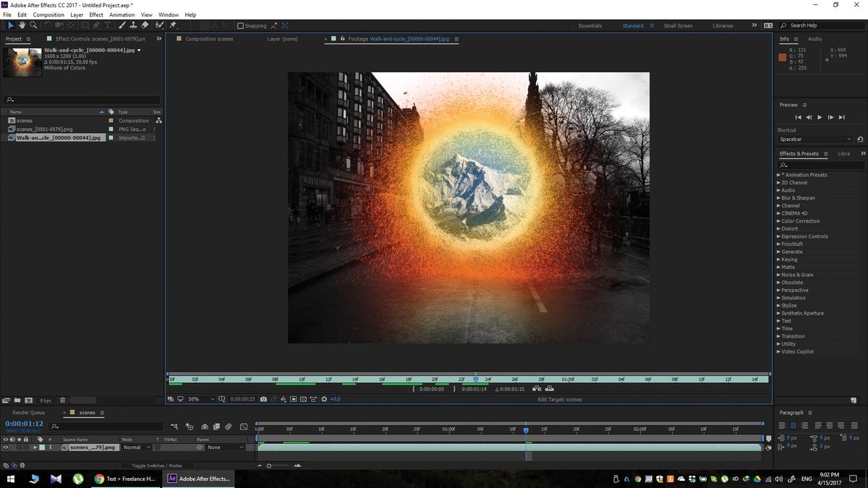Image resolution: width=868 pixels, height=488 pixels.
Task: Click the Toggle Switches / Modes button
Action: coord(158,465)
